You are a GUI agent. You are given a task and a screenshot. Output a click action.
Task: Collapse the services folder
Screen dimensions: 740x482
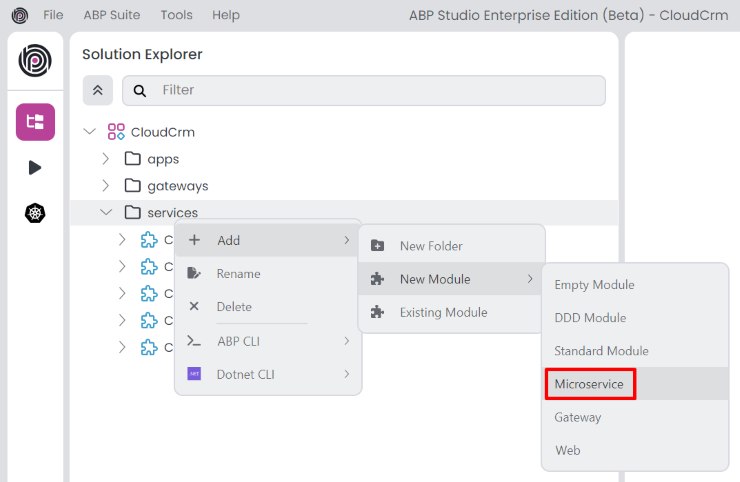(x=106, y=212)
